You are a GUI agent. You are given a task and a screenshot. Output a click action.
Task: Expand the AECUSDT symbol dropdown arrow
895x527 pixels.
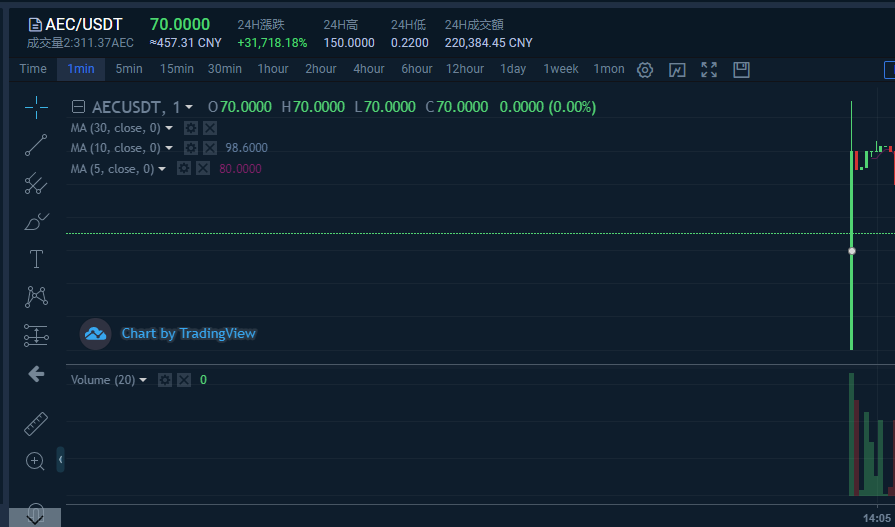[x=189, y=107]
